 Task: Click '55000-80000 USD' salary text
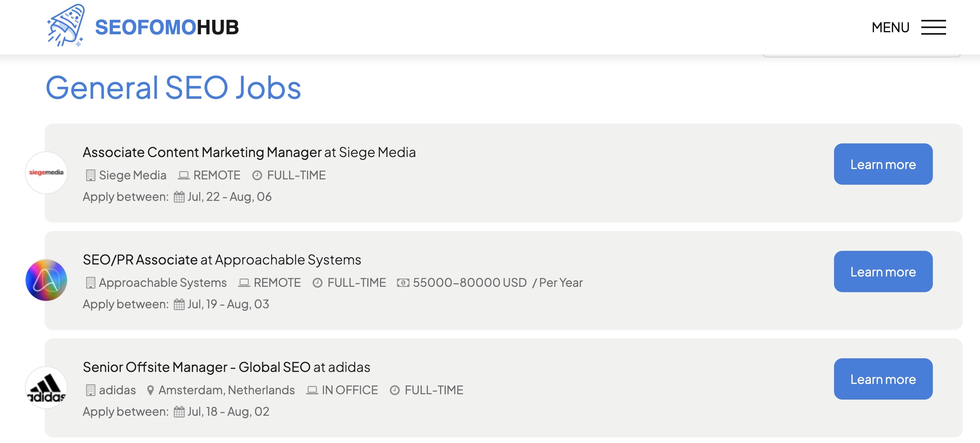click(x=470, y=283)
